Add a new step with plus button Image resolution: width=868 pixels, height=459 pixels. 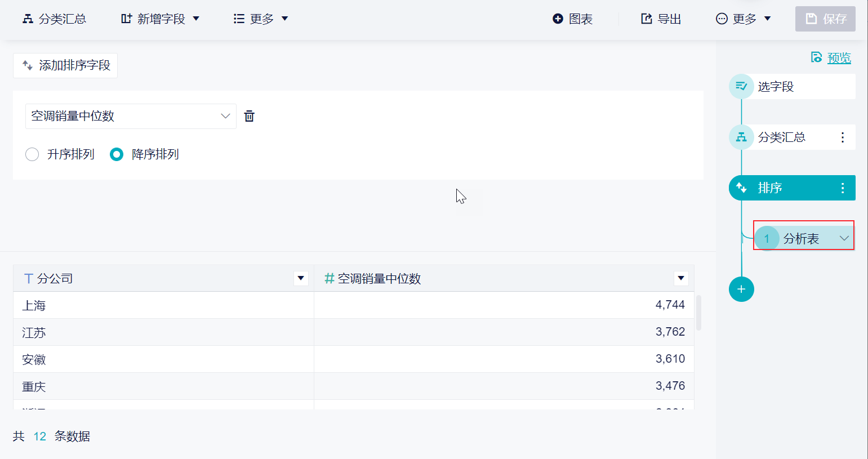741,289
